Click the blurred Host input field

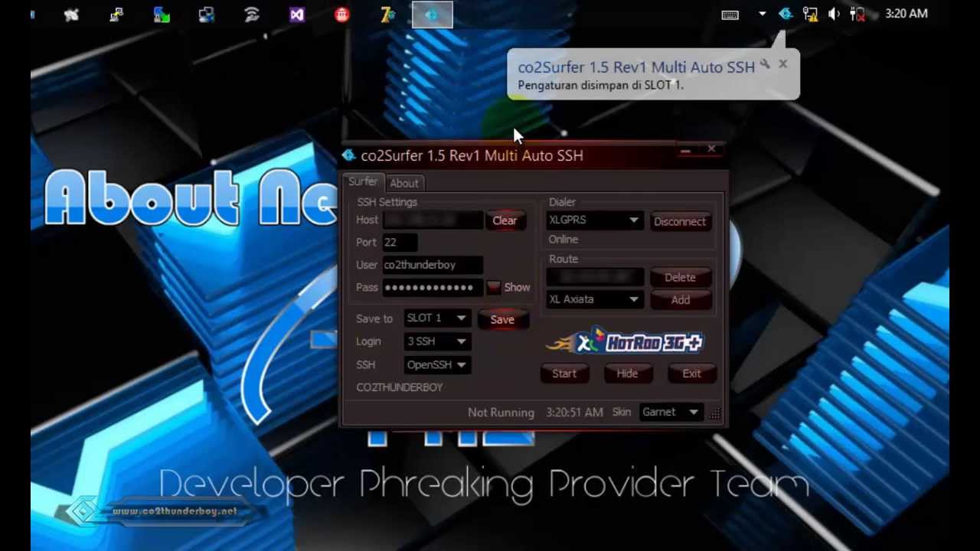[433, 220]
